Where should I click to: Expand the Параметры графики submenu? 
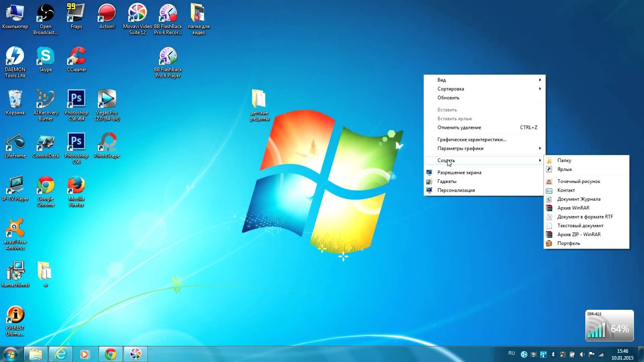485,148
